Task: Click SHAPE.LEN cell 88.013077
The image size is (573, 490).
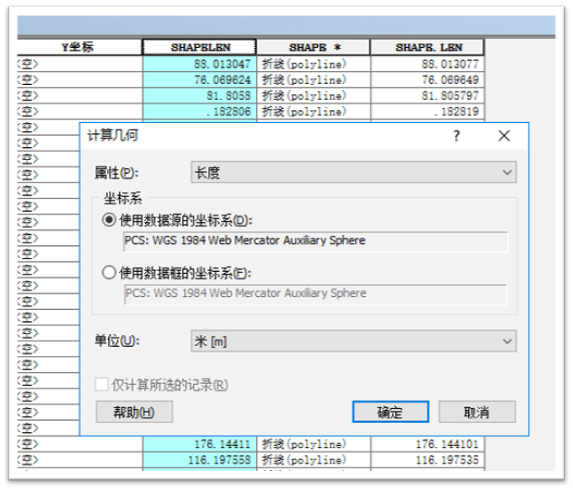Action: click(x=427, y=64)
